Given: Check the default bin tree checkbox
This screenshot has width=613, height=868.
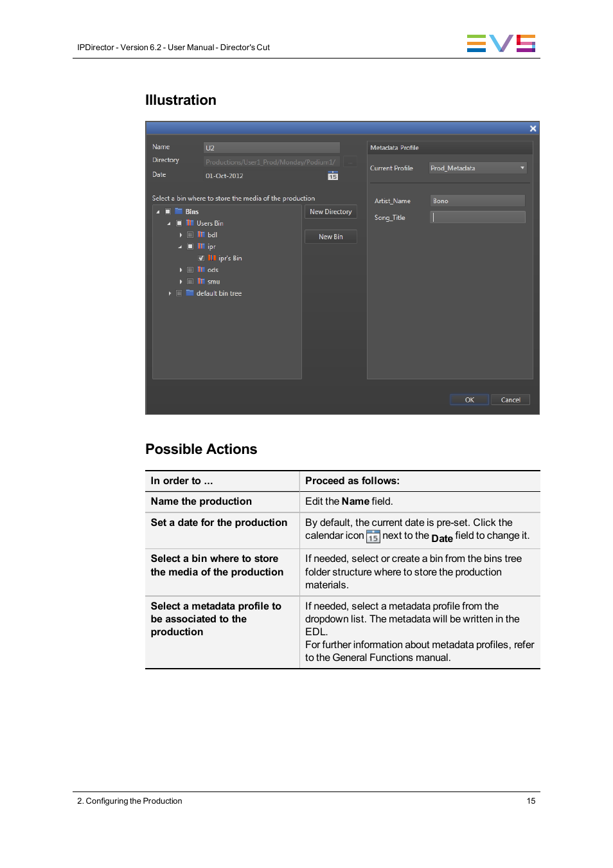Looking at the screenshot, I should click(x=179, y=293).
